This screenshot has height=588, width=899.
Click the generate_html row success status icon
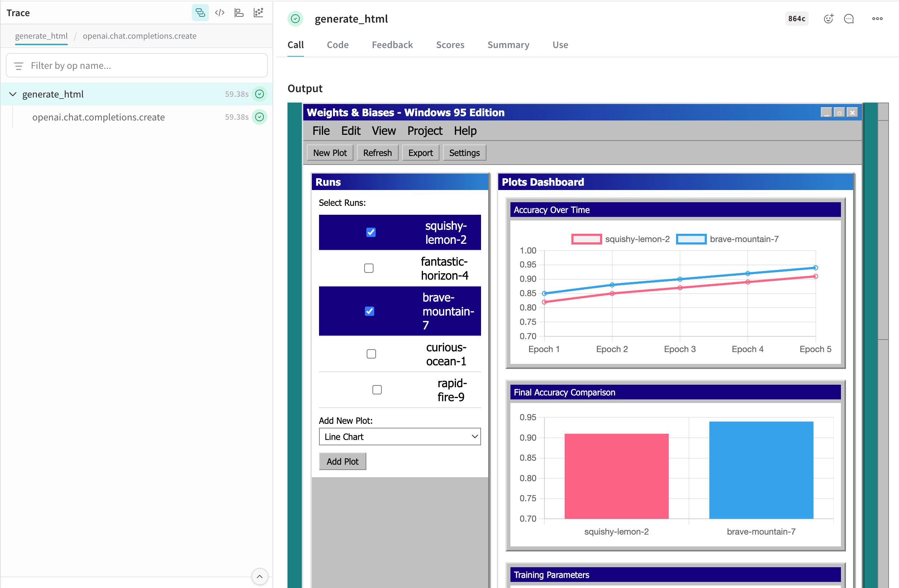click(260, 94)
